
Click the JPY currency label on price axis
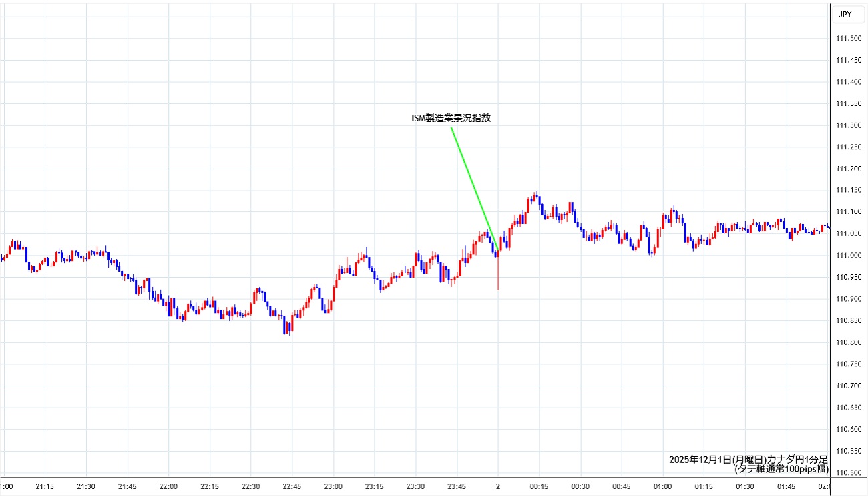coord(845,14)
